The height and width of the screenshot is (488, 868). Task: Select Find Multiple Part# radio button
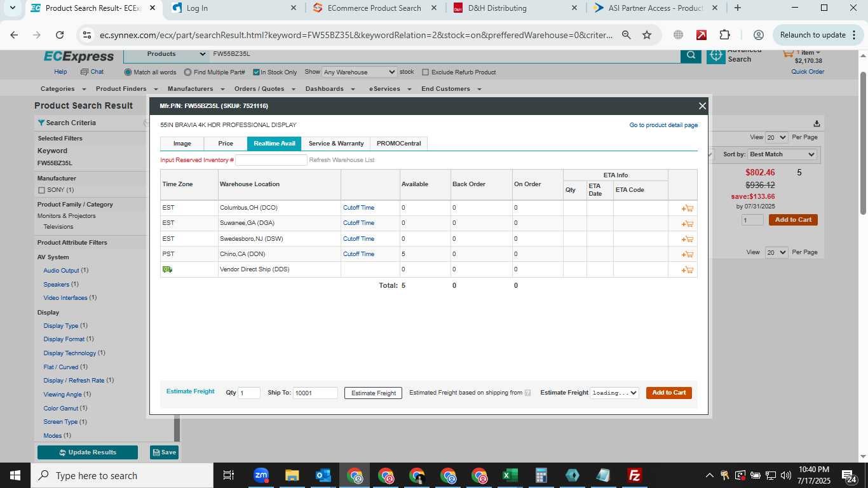click(x=187, y=72)
